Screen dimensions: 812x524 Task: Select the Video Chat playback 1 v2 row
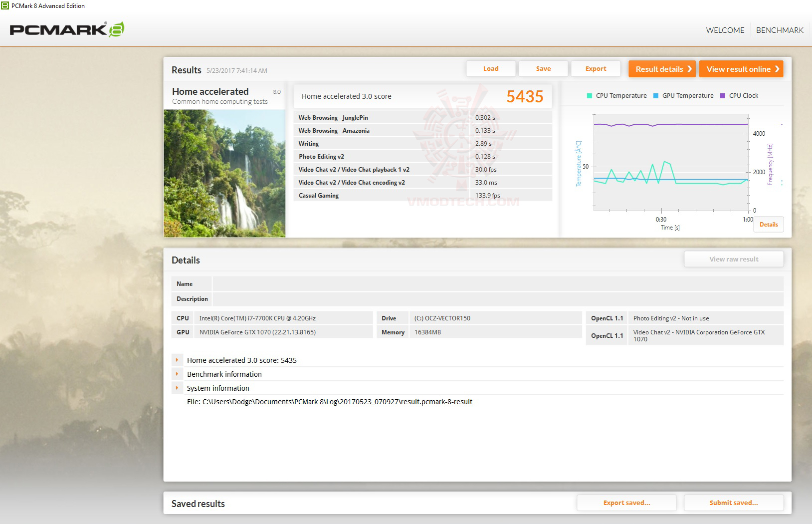point(423,170)
